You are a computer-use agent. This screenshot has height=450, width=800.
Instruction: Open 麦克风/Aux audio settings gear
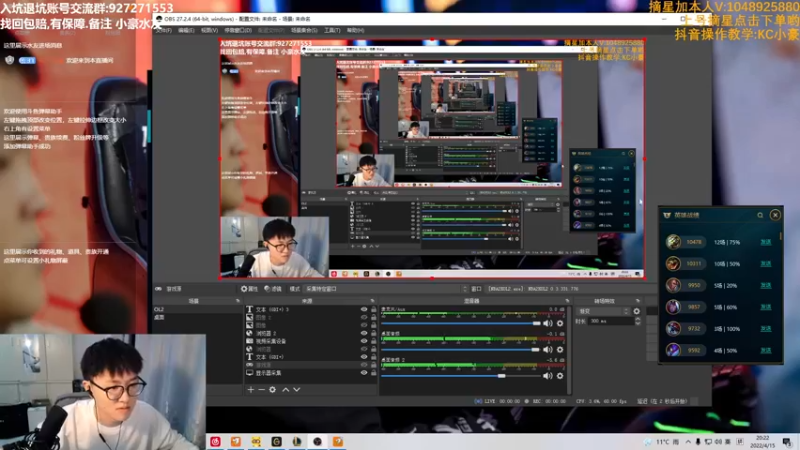pyautogui.click(x=560, y=323)
